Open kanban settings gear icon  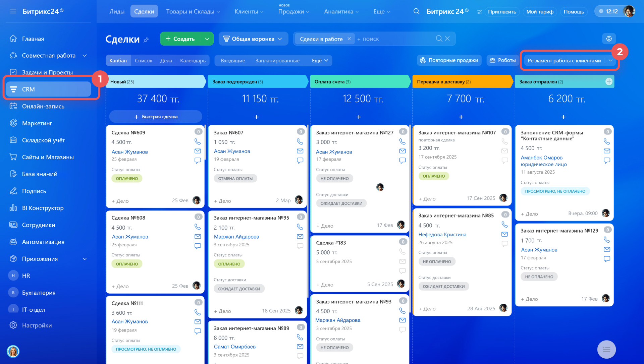(609, 39)
